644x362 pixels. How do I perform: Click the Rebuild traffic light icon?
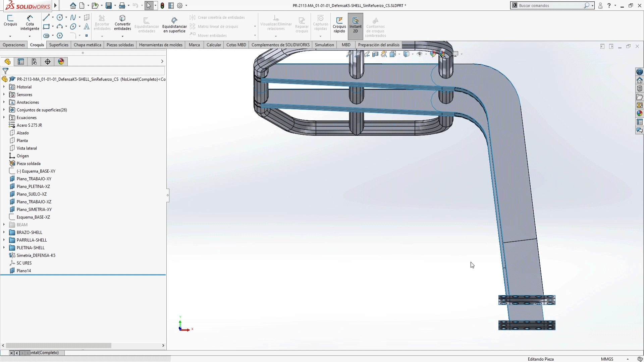coord(162,5)
